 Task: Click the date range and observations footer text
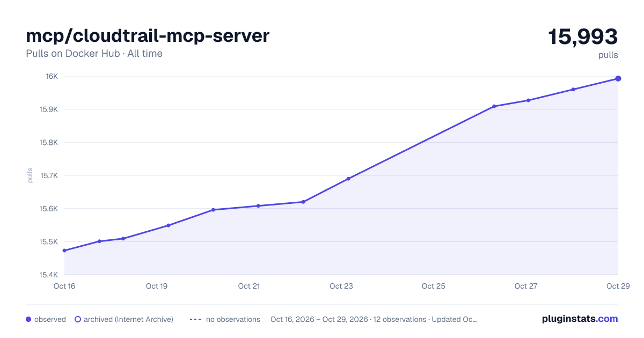[374, 319]
